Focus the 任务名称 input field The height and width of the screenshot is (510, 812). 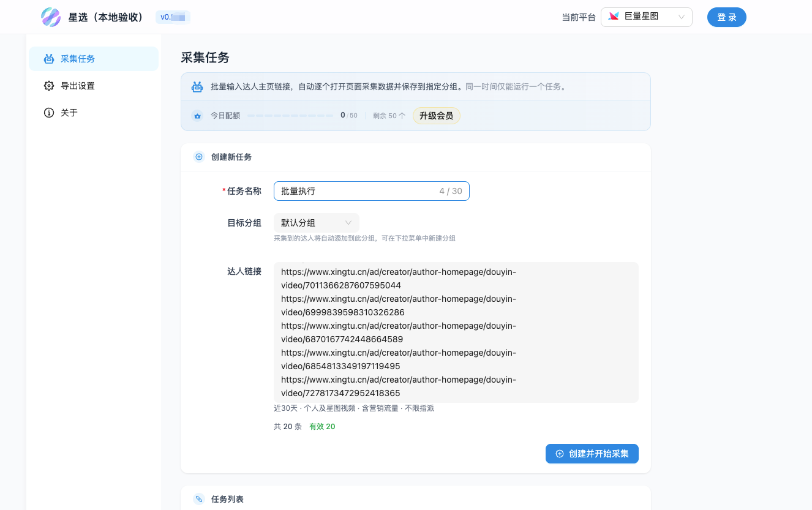[372, 191]
